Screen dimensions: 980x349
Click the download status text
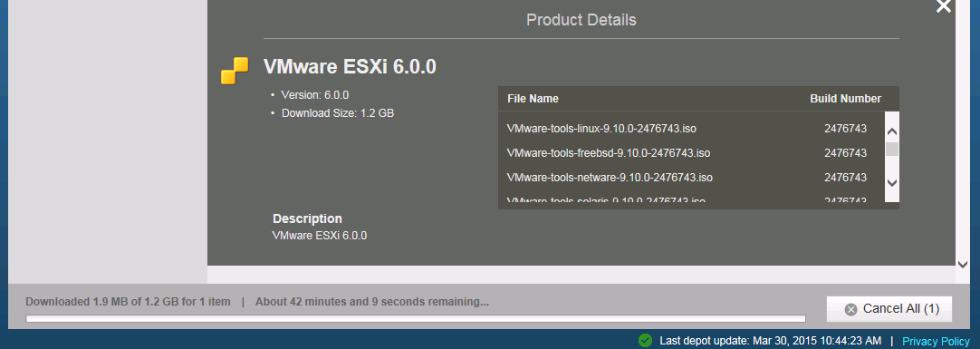tap(257, 302)
